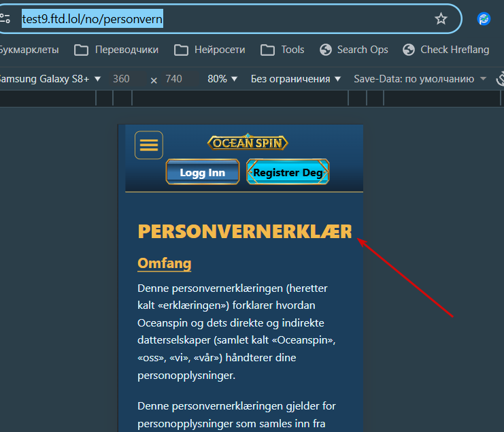This screenshot has width=504, height=432.
Task: Click the Omfang heading link
Action: (x=164, y=263)
